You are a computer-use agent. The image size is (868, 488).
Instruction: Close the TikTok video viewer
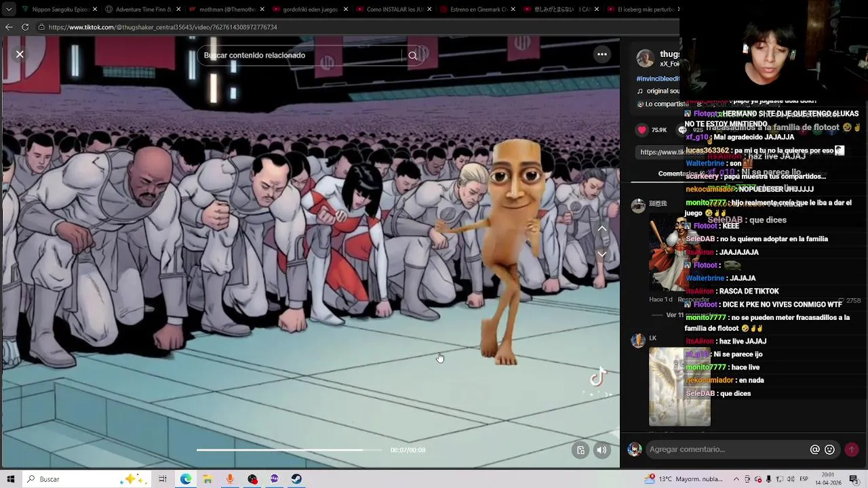click(x=20, y=54)
